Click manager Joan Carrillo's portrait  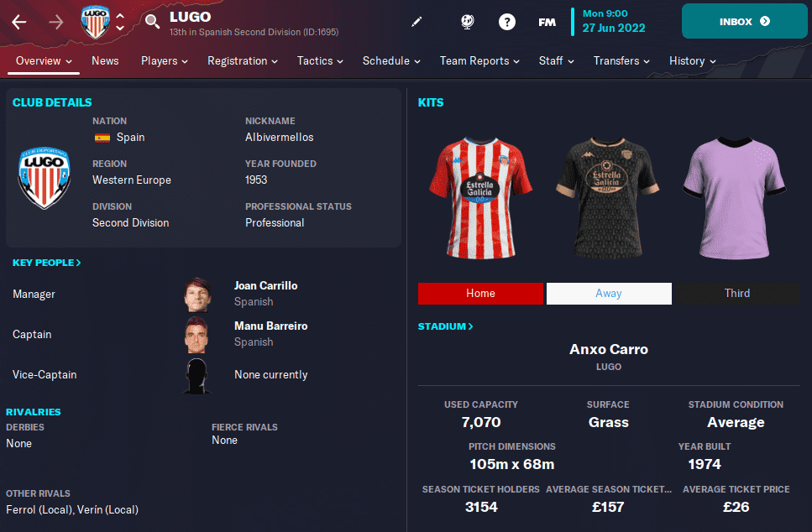tap(197, 295)
